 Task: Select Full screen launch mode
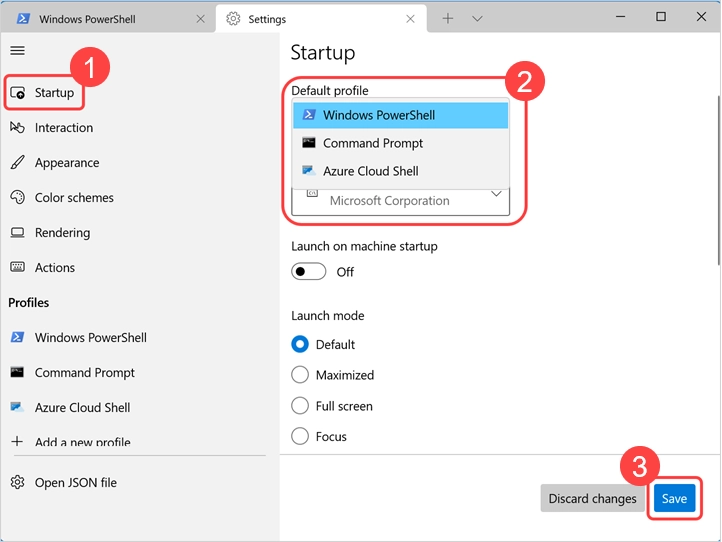[300, 406]
